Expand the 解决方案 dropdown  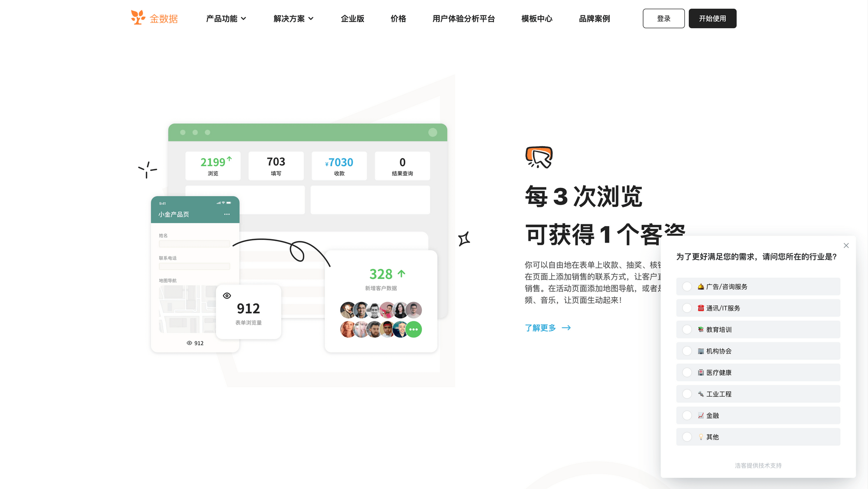coord(293,19)
